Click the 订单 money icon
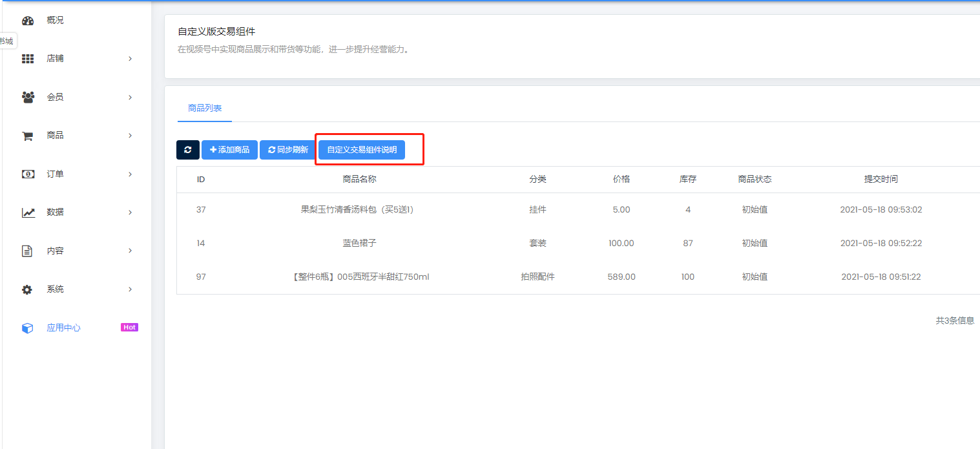Image resolution: width=980 pixels, height=449 pixels. pyautogui.click(x=28, y=174)
